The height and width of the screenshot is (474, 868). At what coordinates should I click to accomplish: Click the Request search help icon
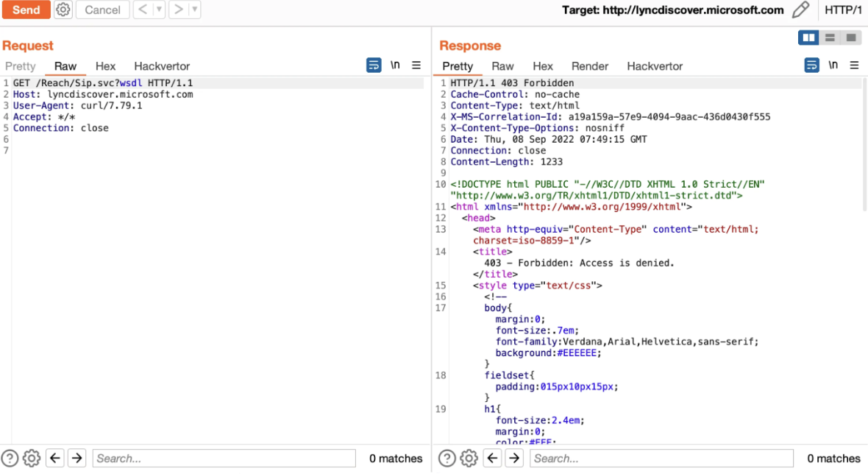10,459
